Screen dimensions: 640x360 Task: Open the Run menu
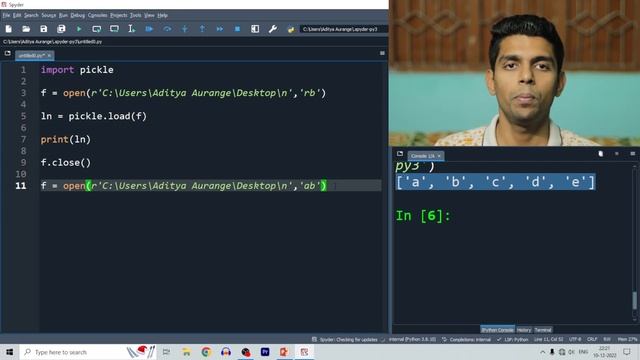(x=63, y=15)
